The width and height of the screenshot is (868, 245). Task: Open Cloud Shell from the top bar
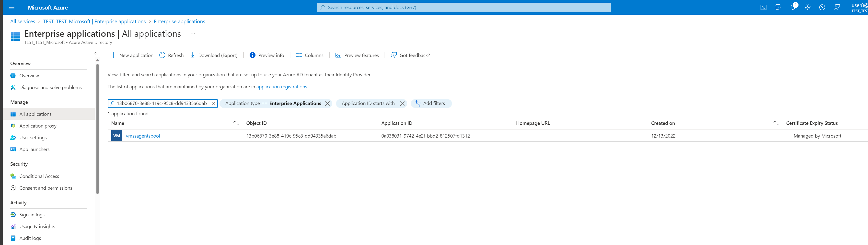tap(763, 7)
